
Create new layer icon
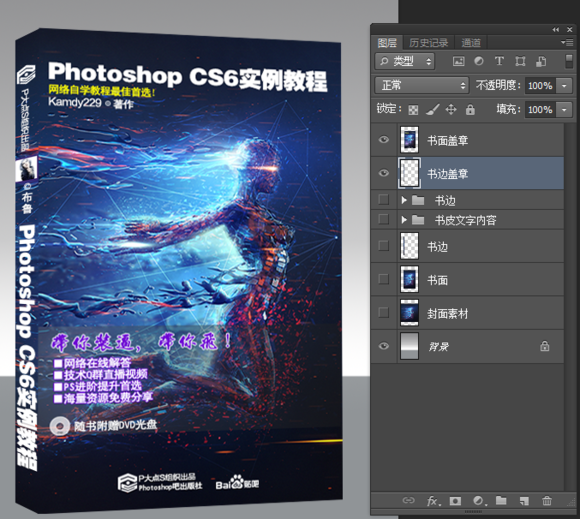click(524, 501)
